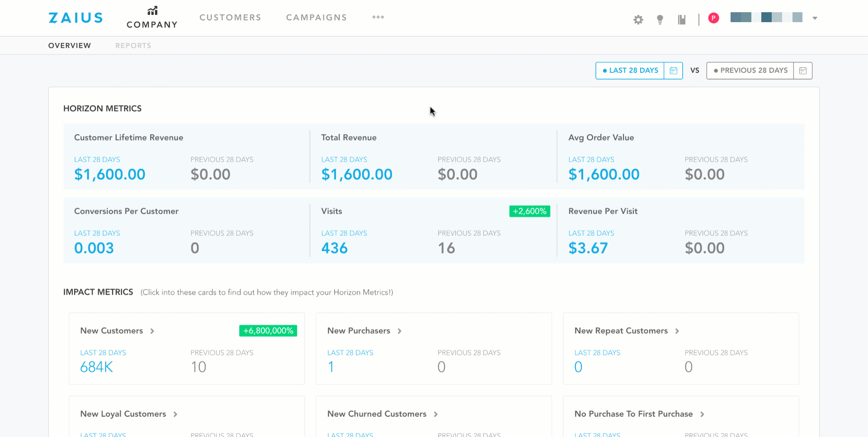The height and width of the screenshot is (437, 868).
Task: Click the +2,600% Visits badge
Action: click(x=529, y=211)
